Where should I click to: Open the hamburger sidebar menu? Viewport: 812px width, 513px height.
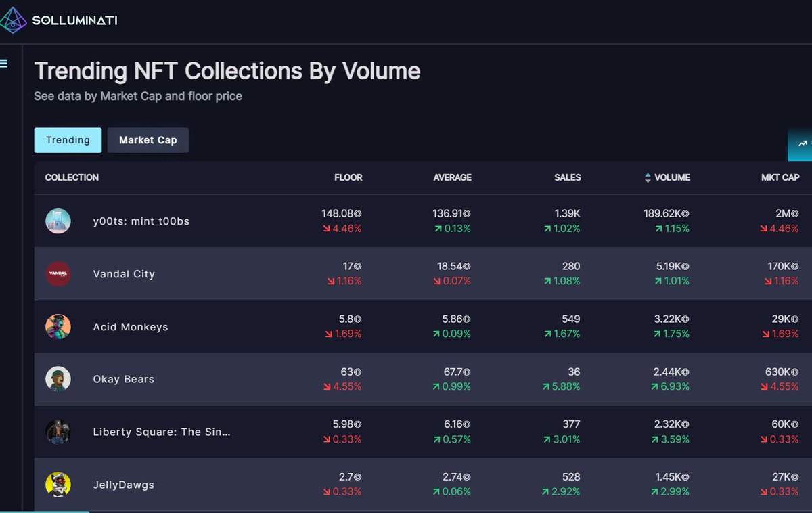pyautogui.click(x=4, y=64)
